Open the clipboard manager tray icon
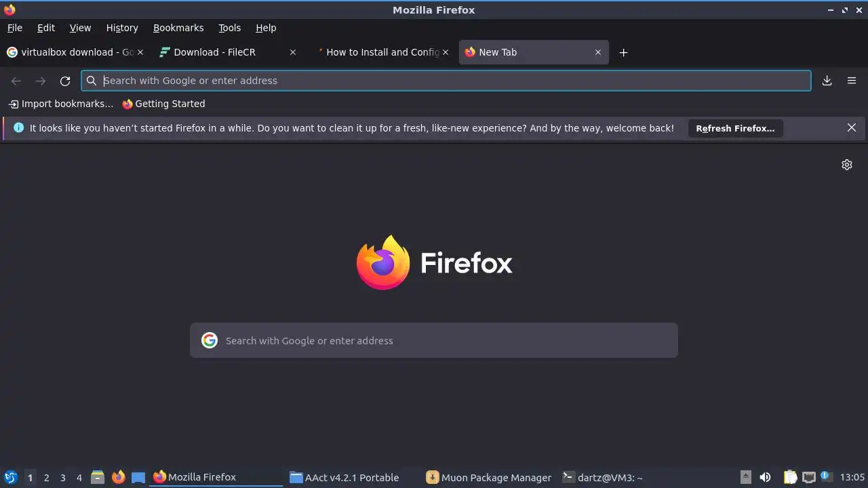 [x=790, y=477]
